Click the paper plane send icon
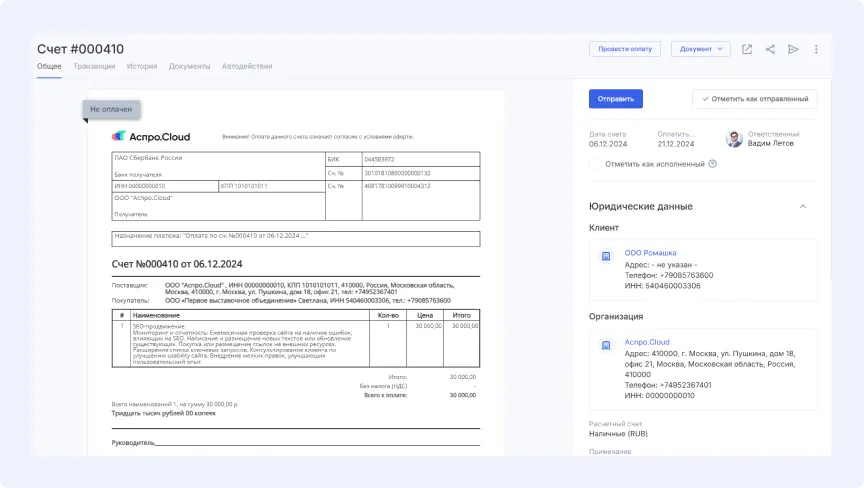This screenshot has width=864, height=488. (x=793, y=49)
